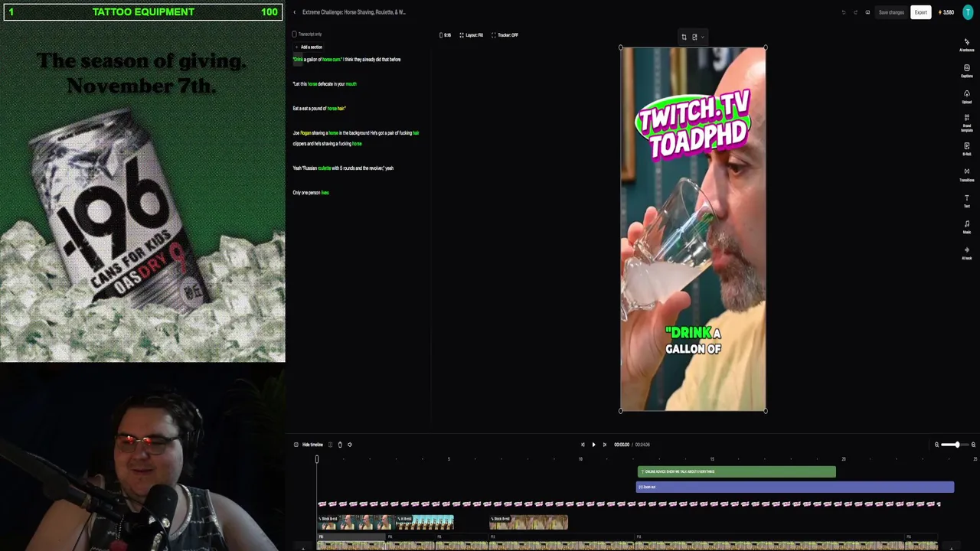Adjust the timeline zoom slider
Screen dimensions: 980x551
[x=955, y=445]
